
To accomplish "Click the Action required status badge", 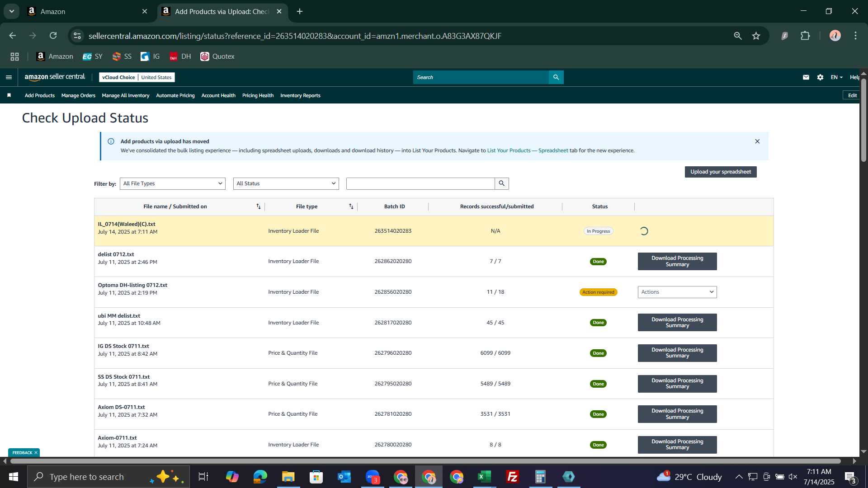I will click(x=598, y=292).
